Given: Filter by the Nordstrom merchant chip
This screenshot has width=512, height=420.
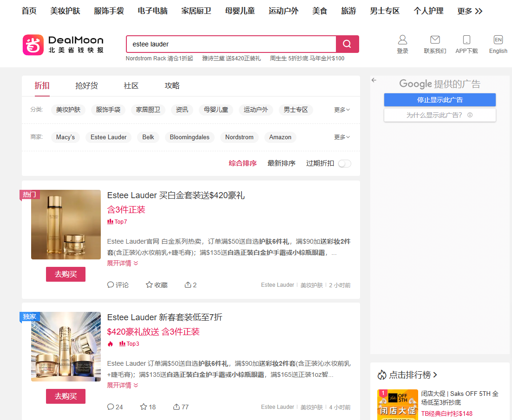Looking at the screenshot, I should click(x=239, y=137).
